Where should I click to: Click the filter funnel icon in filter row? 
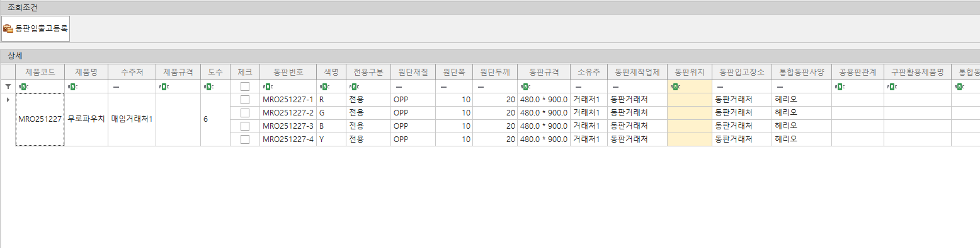point(8,86)
